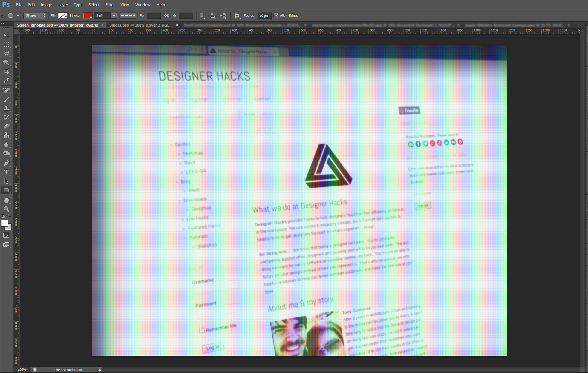Swap foreground and background colors
588x373 pixels.
point(9,216)
